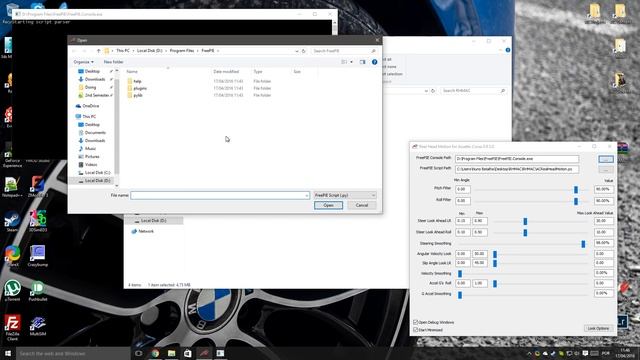The image size is (640, 360).
Task: Click the Steer Look Ahead LR Max field
Action: 480,221
